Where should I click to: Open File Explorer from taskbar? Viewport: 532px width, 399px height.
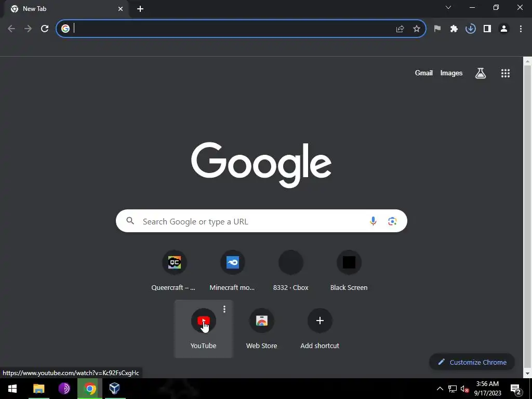[38, 389]
